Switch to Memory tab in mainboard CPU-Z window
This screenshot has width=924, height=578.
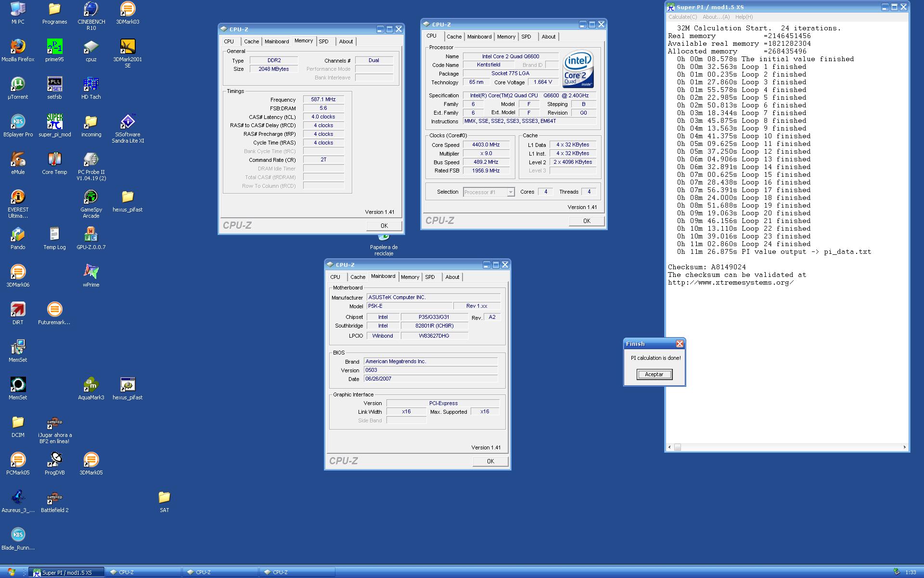click(x=410, y=277)
